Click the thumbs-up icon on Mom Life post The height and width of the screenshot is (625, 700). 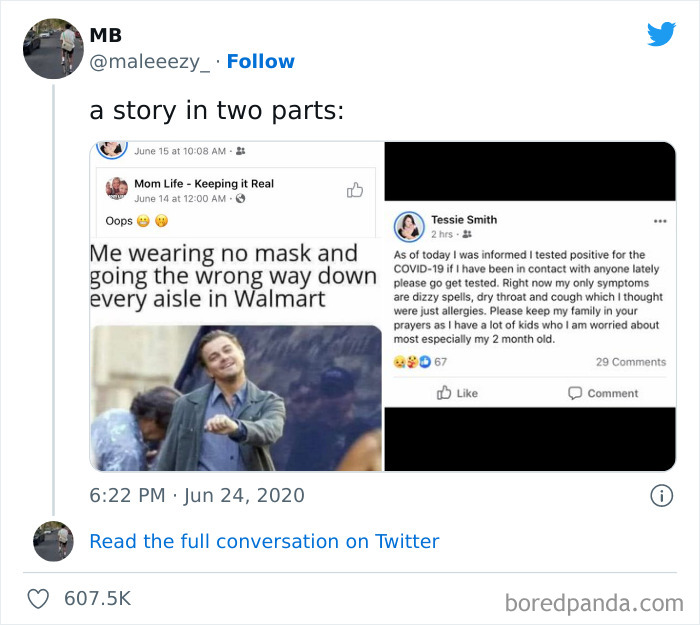pyautogui.click(x=355, y=190)
